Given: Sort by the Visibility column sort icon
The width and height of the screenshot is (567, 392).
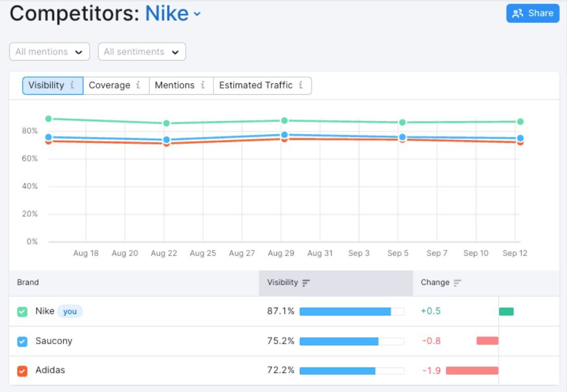Looking at the screenshot, I should tap(306, 283).
